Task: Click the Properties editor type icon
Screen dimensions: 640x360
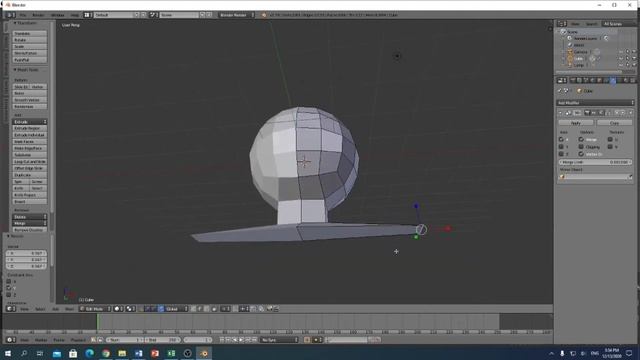Action: click(562, 80)
